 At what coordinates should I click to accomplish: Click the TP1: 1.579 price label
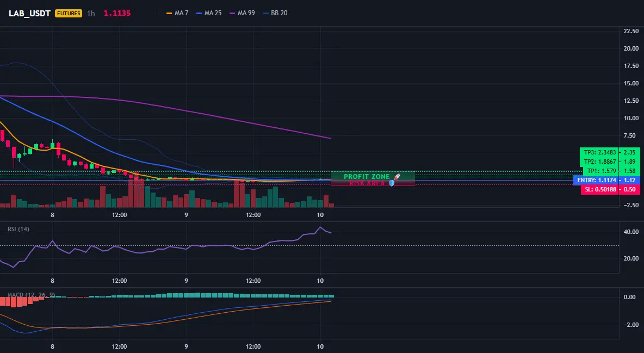pos(611,171)
